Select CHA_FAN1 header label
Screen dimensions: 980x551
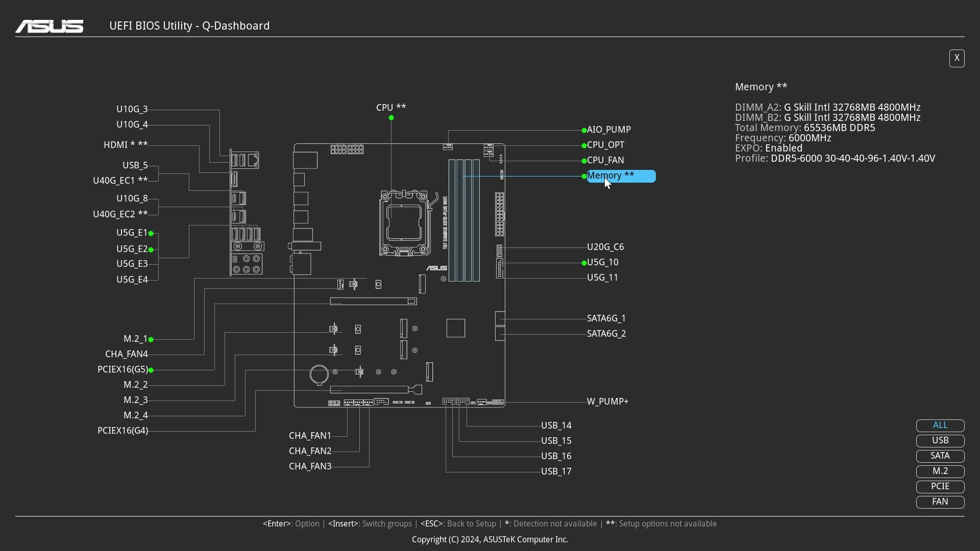(310, 436)
